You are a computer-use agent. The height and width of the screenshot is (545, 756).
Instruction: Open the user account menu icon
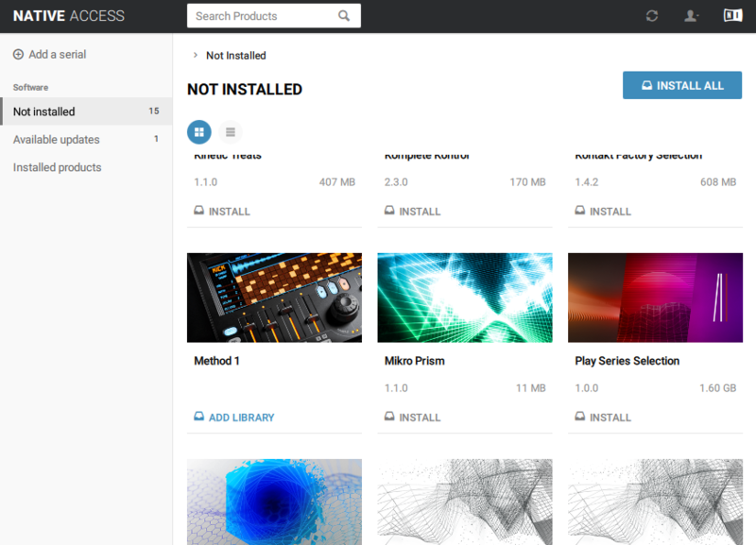[x=691, y=16]
